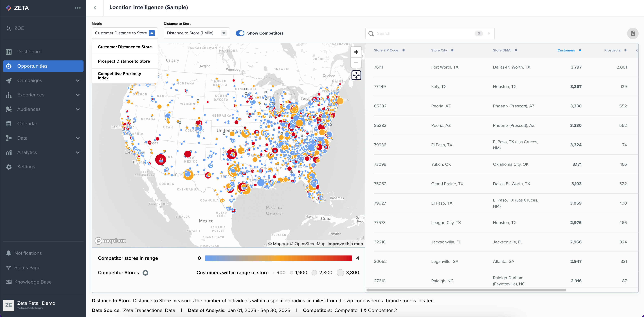
Task: Click the Opportunities target icon
Action: click(x=9, y=66)
